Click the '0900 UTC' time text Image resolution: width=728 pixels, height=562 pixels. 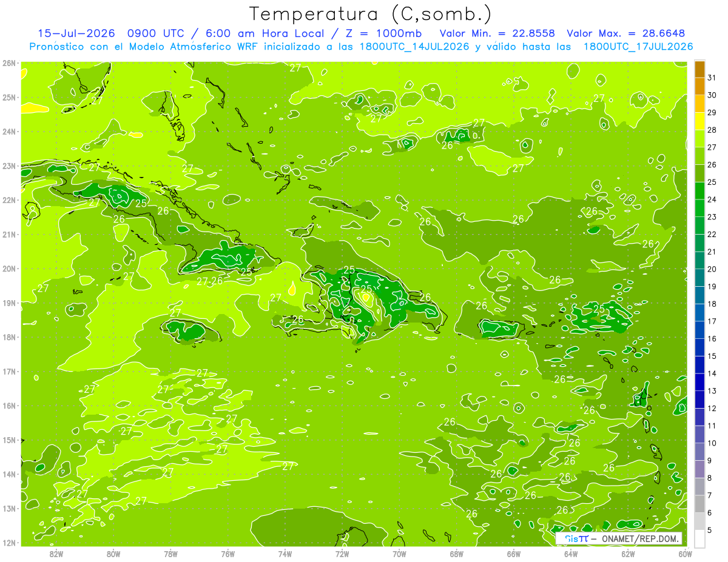coord(156,33)
